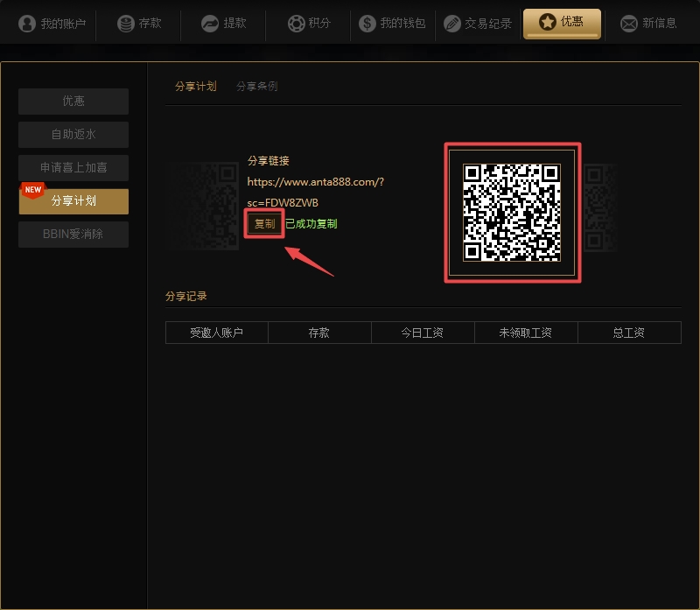Open 提款 in the top navigation
This screenshot has width=700, height=610.
click(224, 24)
